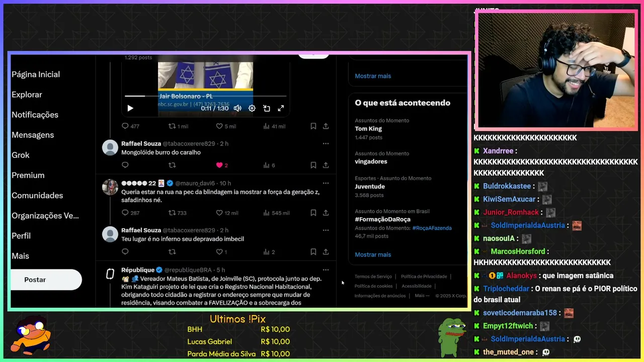The height and width of the screenshot is (362, 644).
Task: Open Premium in sidebar
Action: pos(28,175)
